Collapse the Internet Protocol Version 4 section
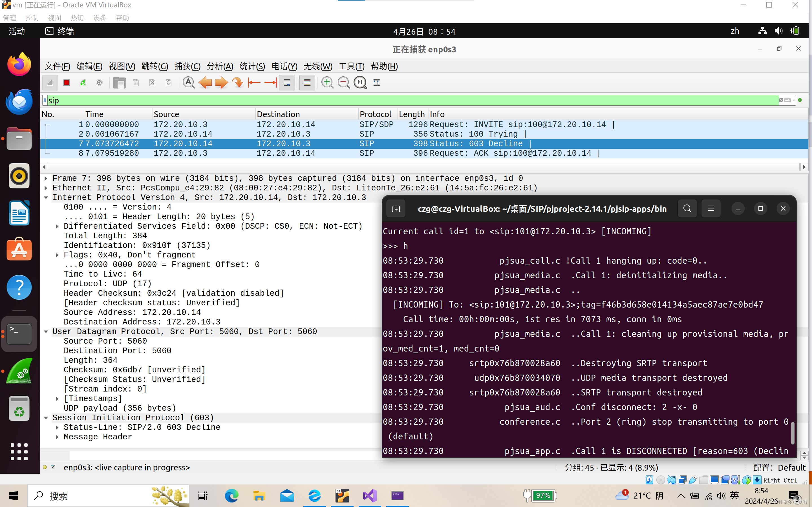The height and width of the screenshot is (507, 812). pos(46,197)
